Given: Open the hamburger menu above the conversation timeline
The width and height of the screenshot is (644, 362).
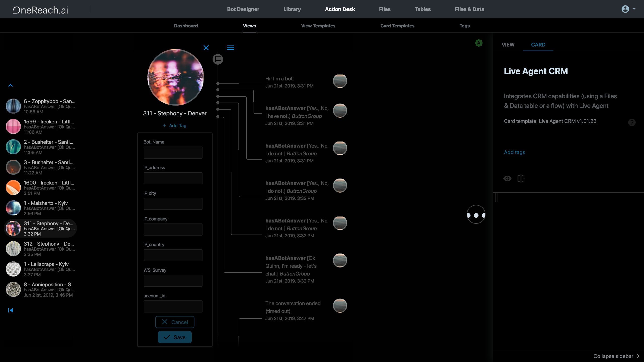Looking at the screenshot, I should 231,48.
